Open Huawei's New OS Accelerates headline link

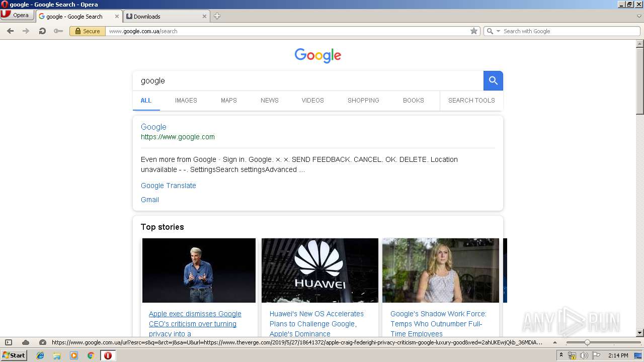[316, 324]
